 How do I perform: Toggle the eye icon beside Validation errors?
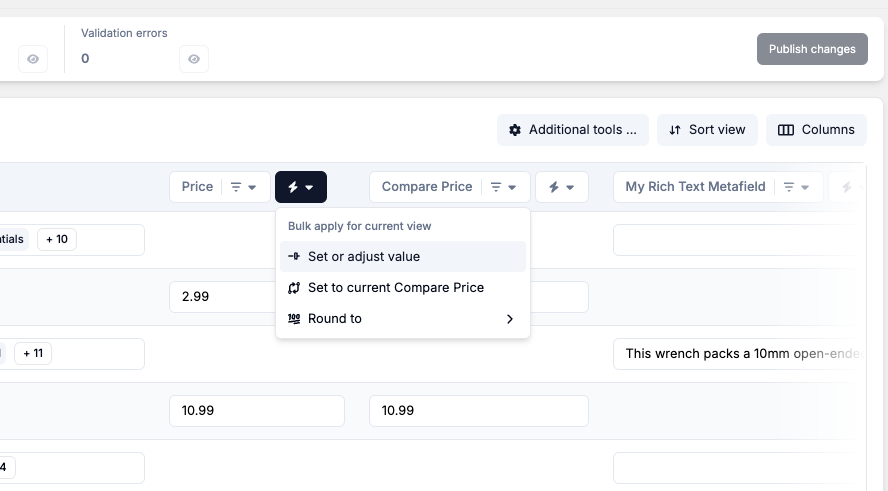pos(194,59)
